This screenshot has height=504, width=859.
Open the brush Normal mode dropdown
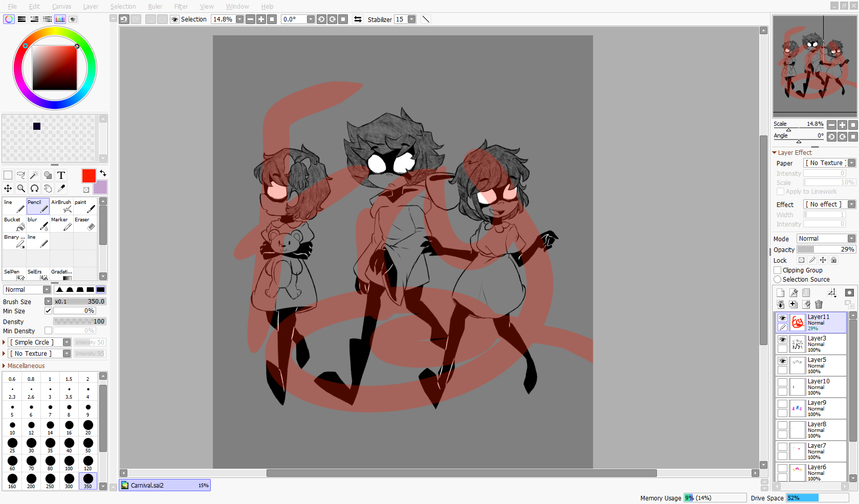[x=27, y=290]
